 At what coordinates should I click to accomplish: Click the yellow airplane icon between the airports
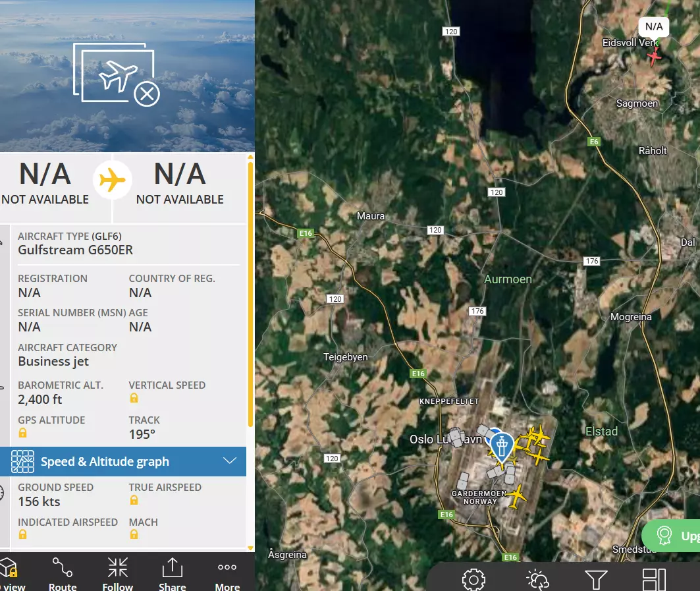pos(113,181)
